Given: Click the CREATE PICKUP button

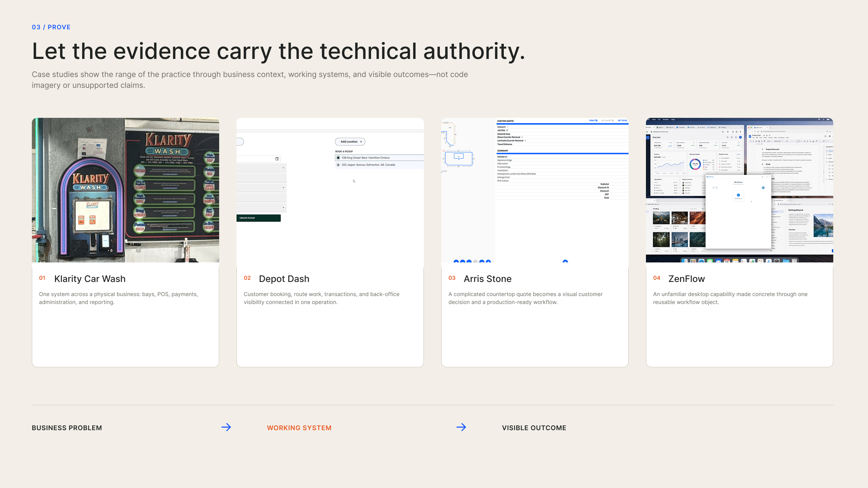Looking at the screenshot, I should (x=259, y=218).
